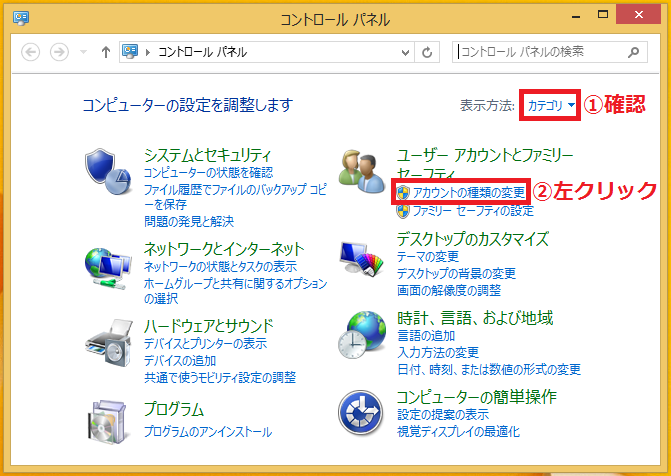The image size is (671, 476).
Task: Open ネットワークの状態とタスクの表示 link
Action: click(220, 266)
